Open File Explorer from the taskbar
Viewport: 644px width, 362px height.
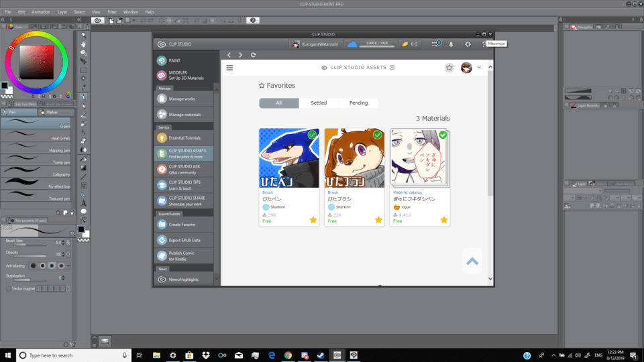(x=156, y=355)
